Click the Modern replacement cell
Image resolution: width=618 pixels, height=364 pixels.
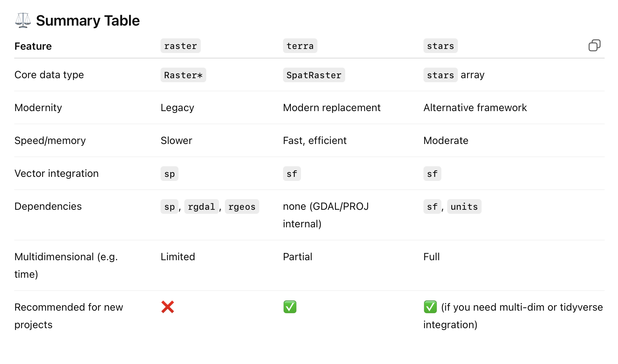[x=332, y=108]
